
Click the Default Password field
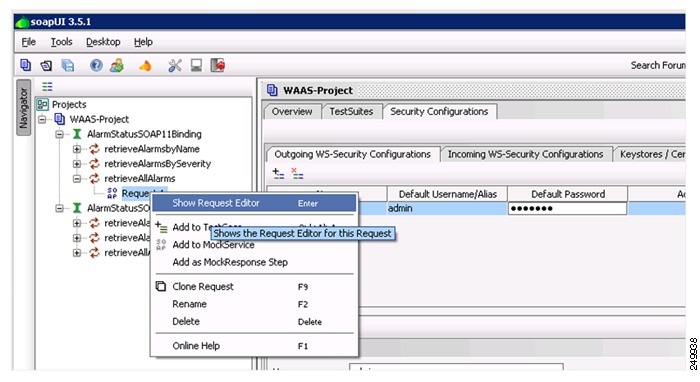[x=567, y=208]
